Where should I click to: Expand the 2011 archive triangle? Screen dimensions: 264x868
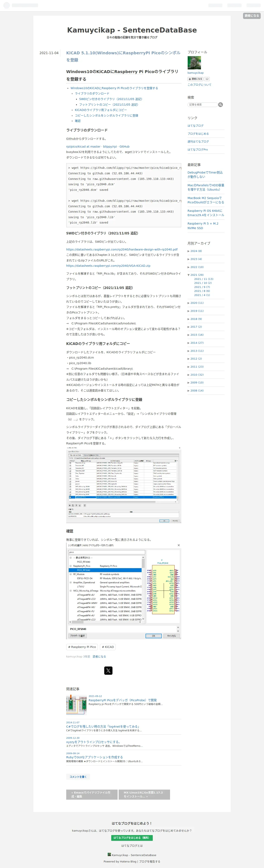click(189, 367)
